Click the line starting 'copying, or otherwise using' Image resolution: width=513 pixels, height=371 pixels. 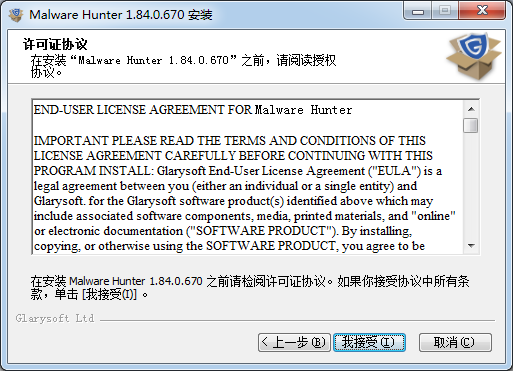229,246
